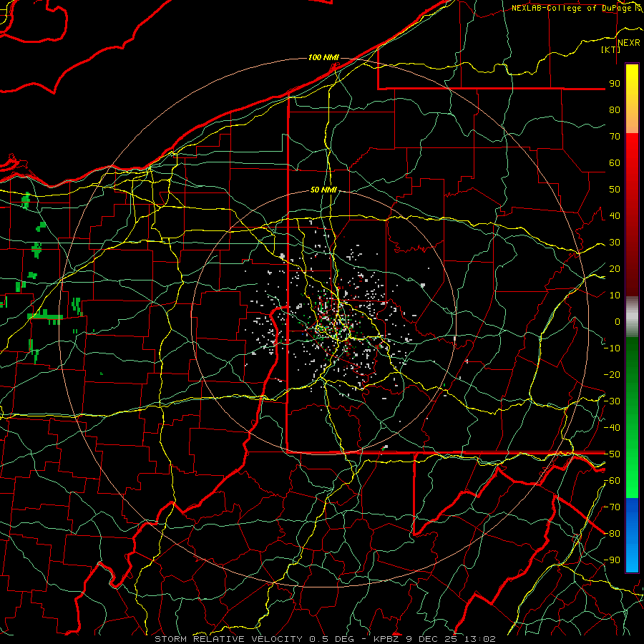Click the negative 30 scale value

coord(612,401)
